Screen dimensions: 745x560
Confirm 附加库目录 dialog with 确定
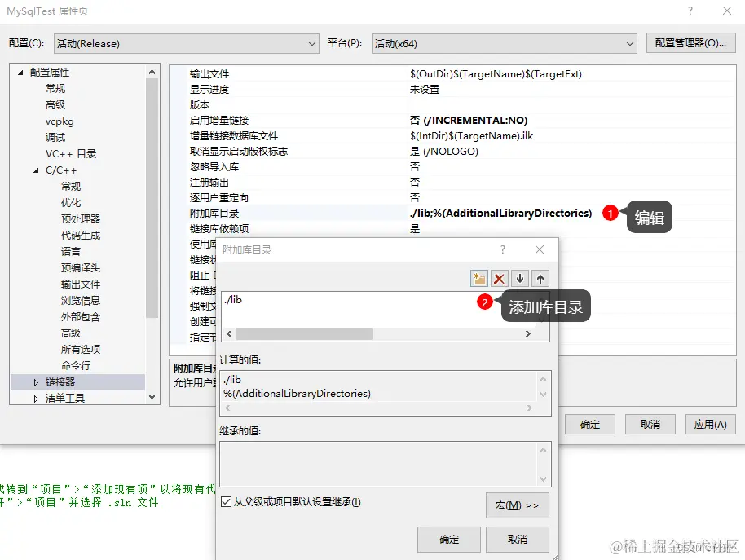point(449,540)
